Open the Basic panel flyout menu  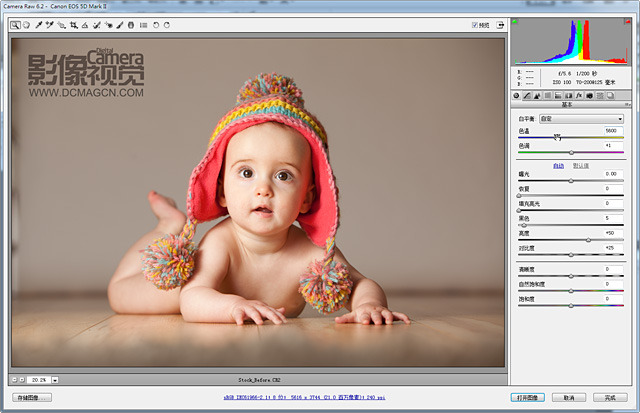(627, 105)
